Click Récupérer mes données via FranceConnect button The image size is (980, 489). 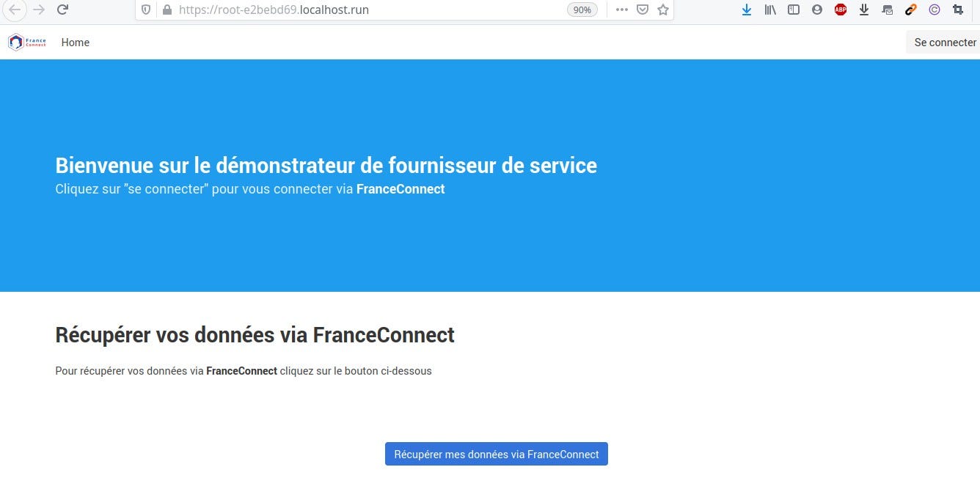(x=497, y=454)
